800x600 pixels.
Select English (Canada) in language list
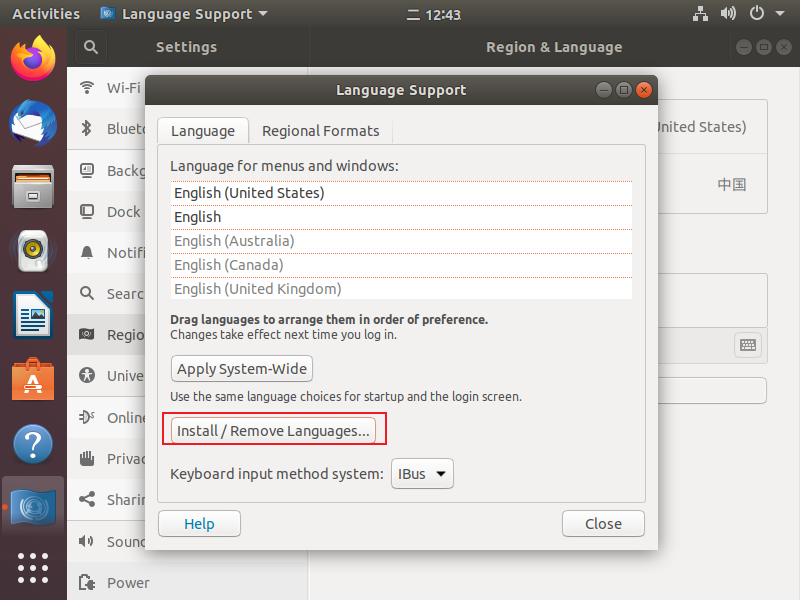click(402, 265)
